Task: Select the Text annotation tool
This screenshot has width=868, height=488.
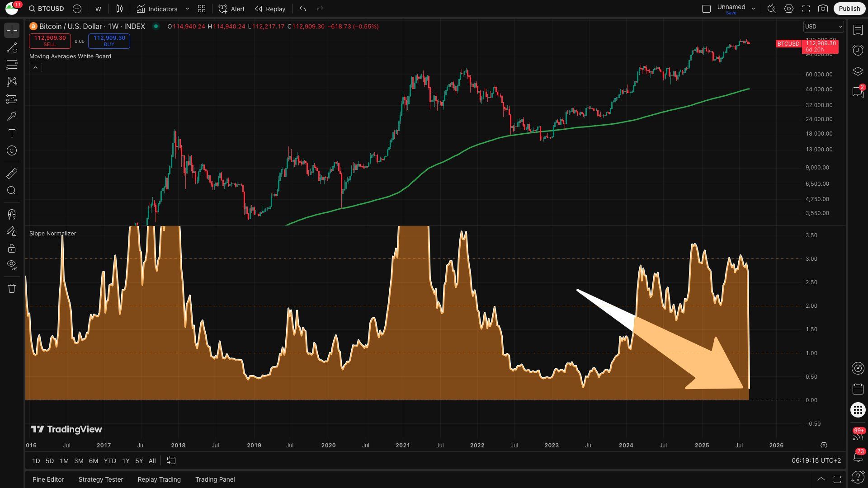Action: 12,133
